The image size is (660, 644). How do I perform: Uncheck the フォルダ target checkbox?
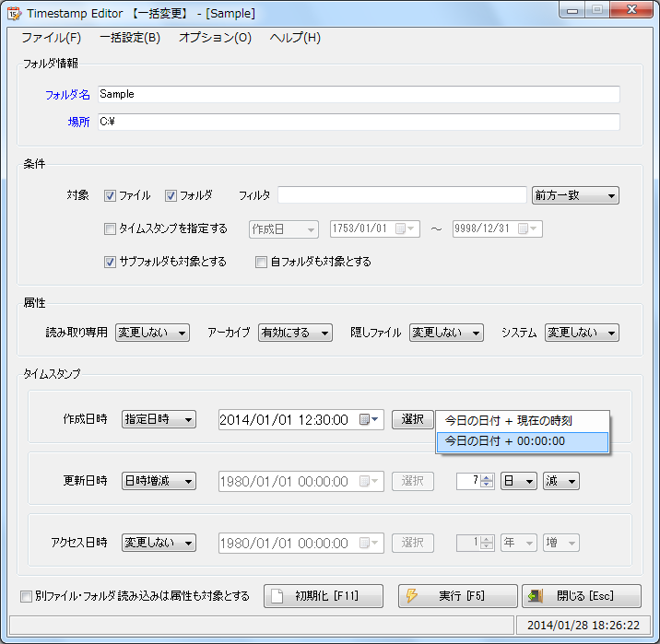[x=171, y=195]
